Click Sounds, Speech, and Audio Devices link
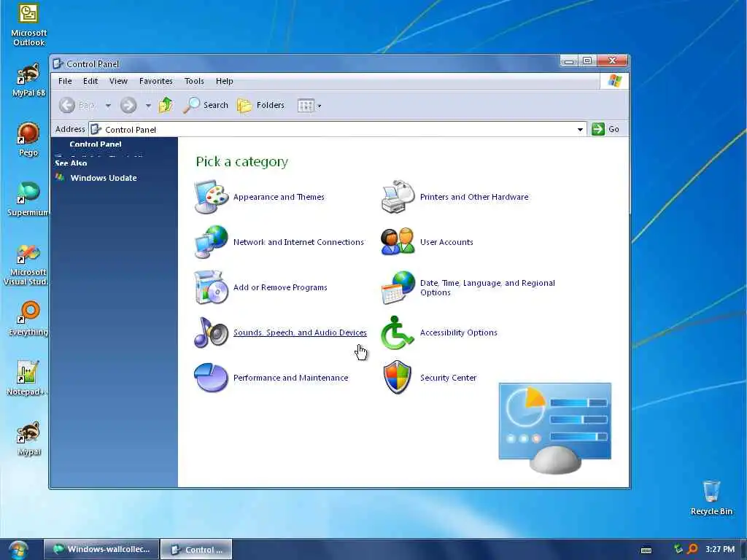The height and width of the screenshot is (560, 747). coord(300,332)
